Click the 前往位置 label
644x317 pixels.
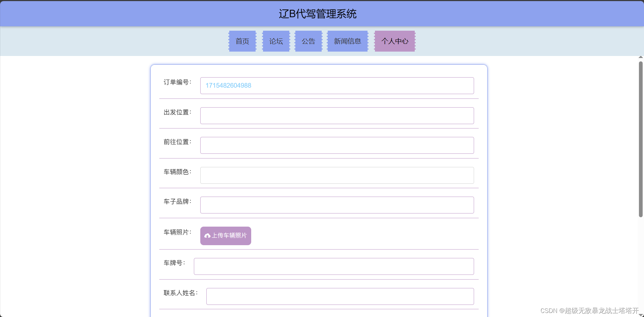pyautogui.click(x=177, y=142)
